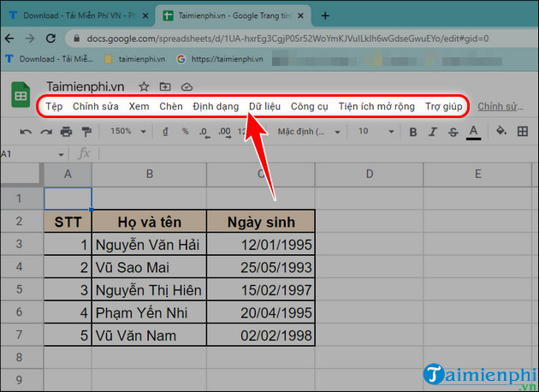Close the Google Trang tính tab
Viewport: 539px width, 392px height.
coord(300,15)
